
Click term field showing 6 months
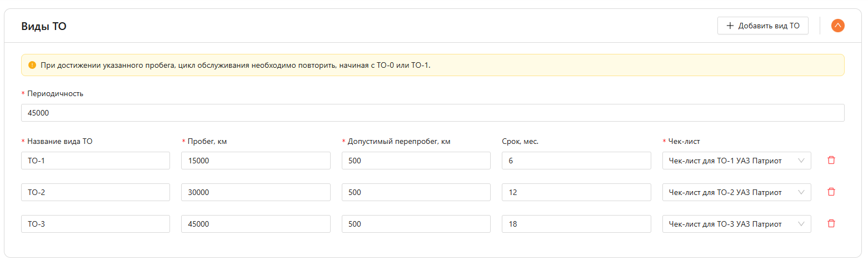pyautogui.click(x=576, y=161)
